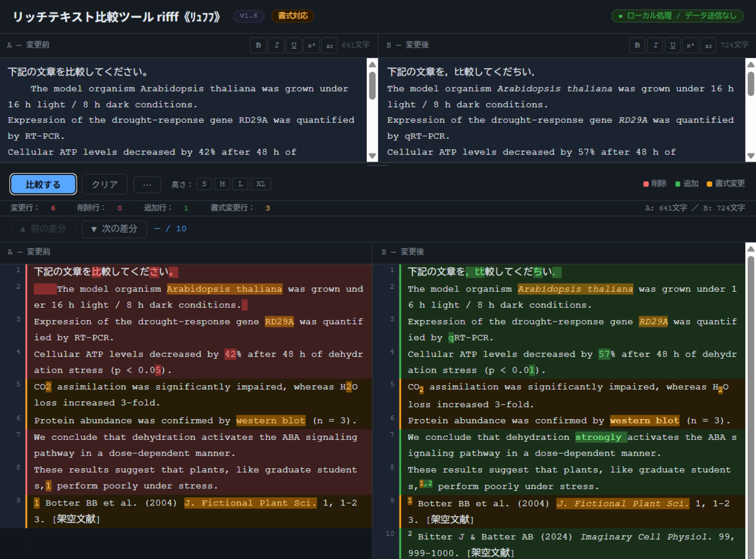
Task: Click highlighted 'western blot' in diff A
Action: click(x=271, y=420)
